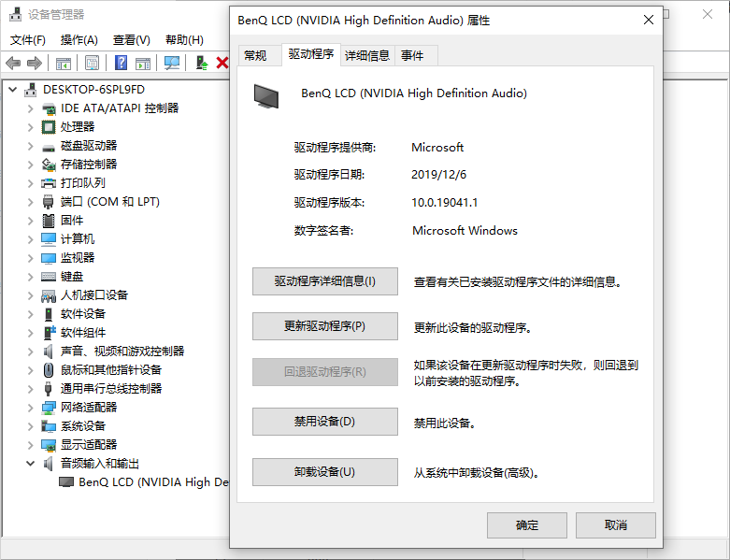Select the 软件组件 tree item label
730x560 pixels.
(83, 333)
